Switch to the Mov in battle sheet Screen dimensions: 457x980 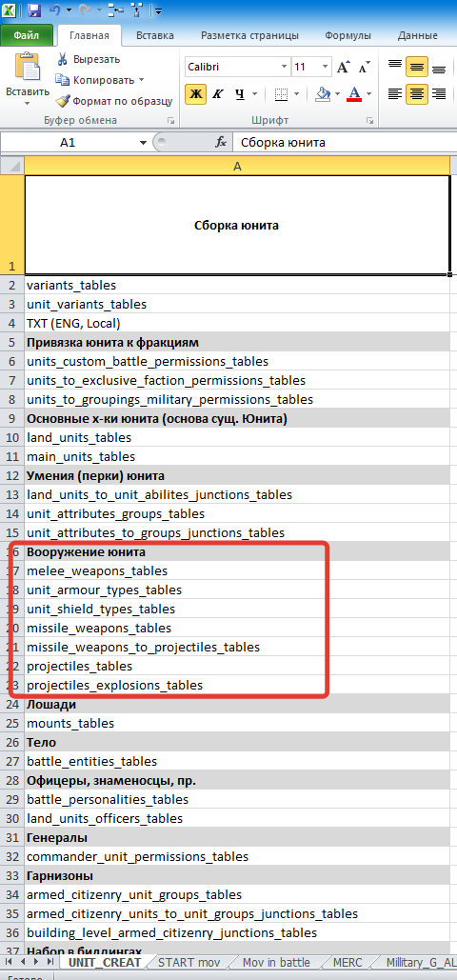(276, 961)
